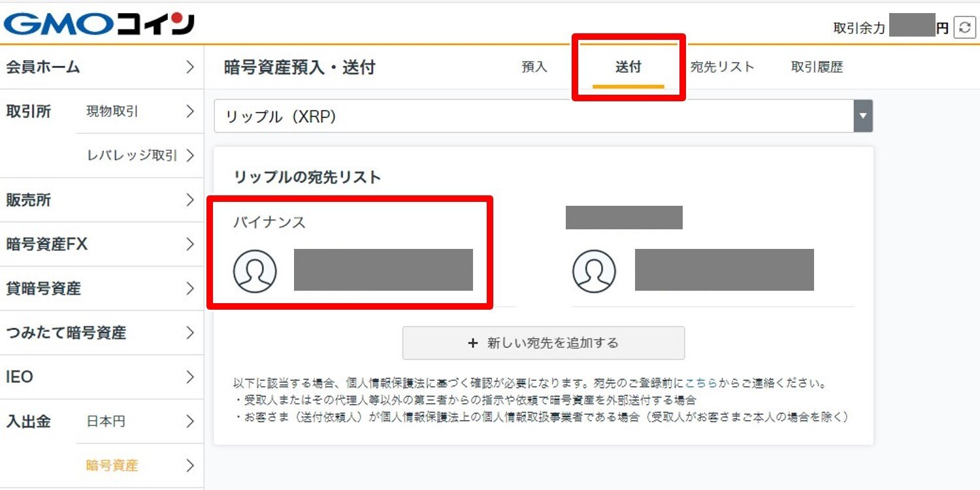Click the second destination's avatar icon
The width and height of the screenshot is (980, 490).
[x=594, y=270]
